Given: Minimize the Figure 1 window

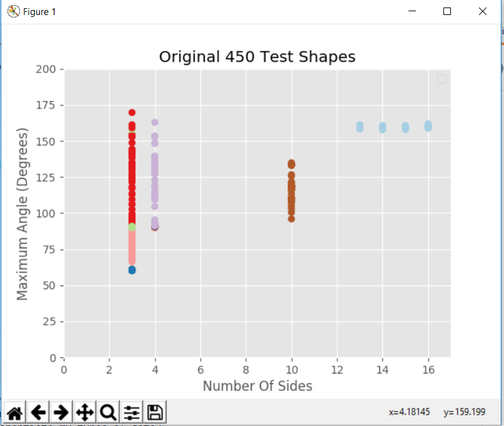Looking at the screenshot, I should (412, 11).
